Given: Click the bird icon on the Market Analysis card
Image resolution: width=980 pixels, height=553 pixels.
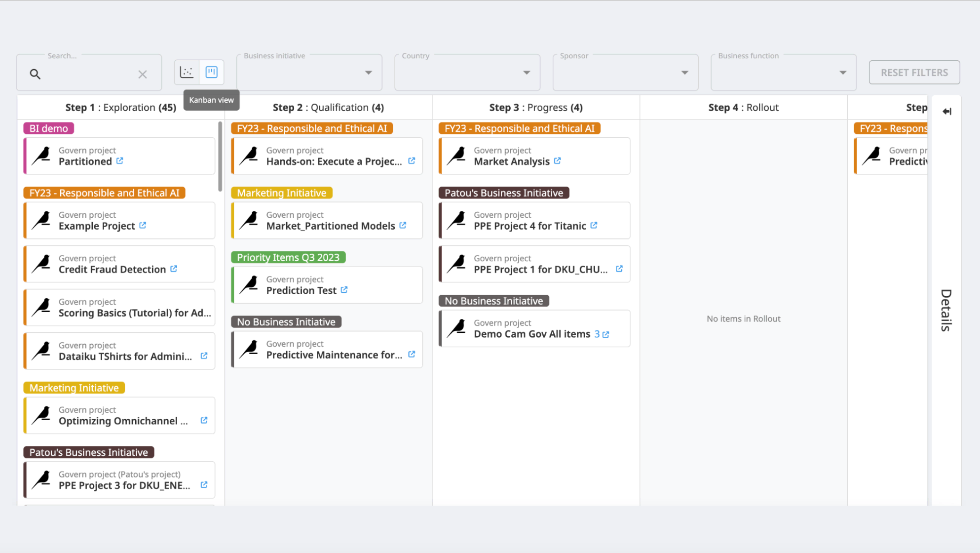Looking at the screenshot, I should (x=457, y=156).
